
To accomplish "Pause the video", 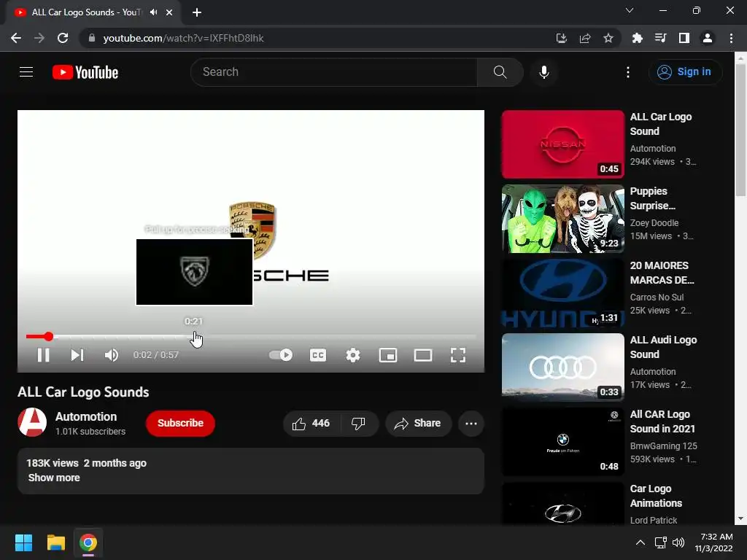I will (43, 355).
